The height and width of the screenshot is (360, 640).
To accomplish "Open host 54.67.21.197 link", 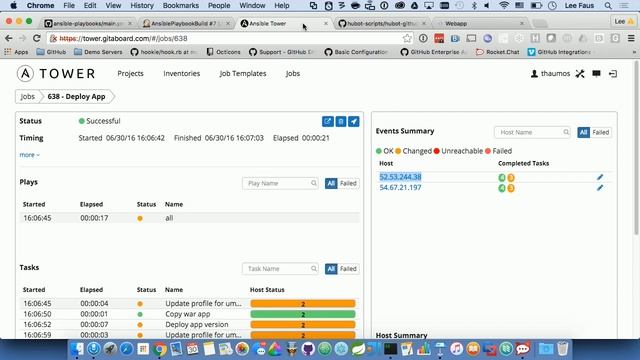I will coord(400,187).
